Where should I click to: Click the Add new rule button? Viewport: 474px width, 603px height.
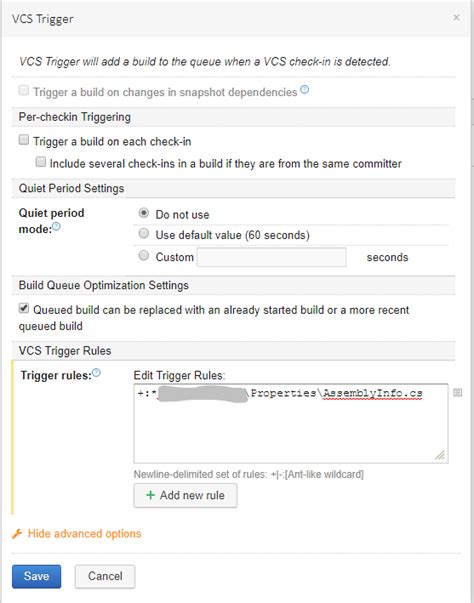click(x=185, y=495)
